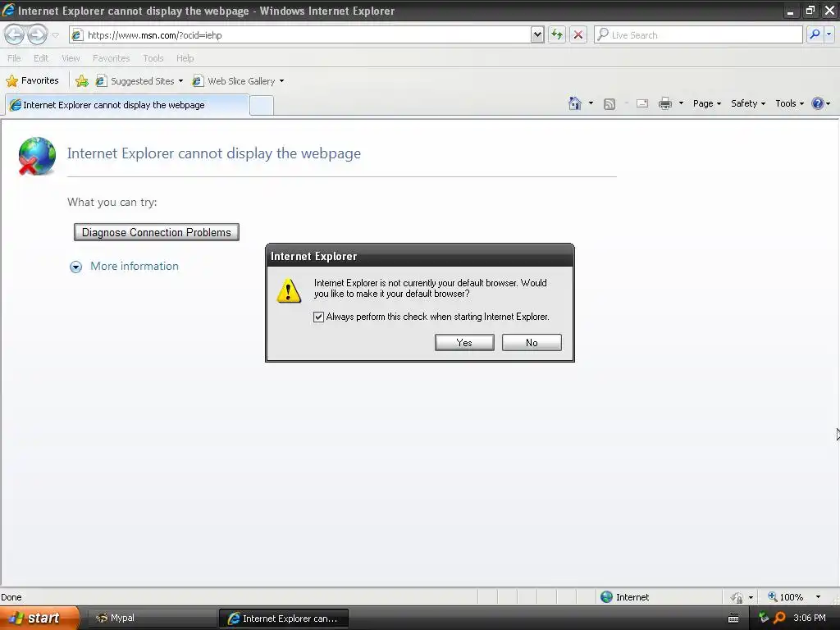Open the Tools command bar menu
The image size is (840, 630).
pyautogui.click(x=790, y=103)
